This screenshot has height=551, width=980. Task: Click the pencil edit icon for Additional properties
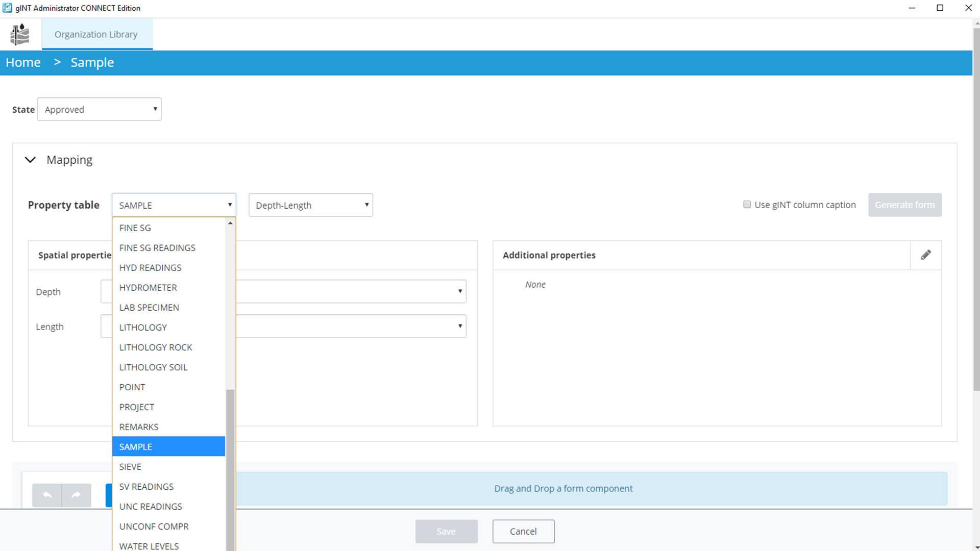point(926,255)
